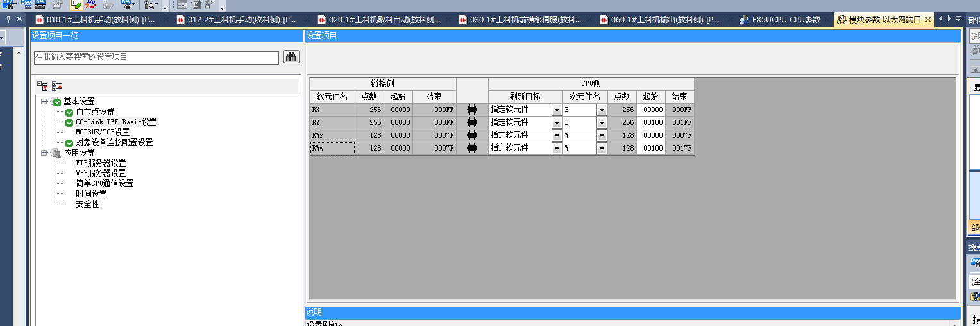Click the pin icon on left panel

[8, 19]
